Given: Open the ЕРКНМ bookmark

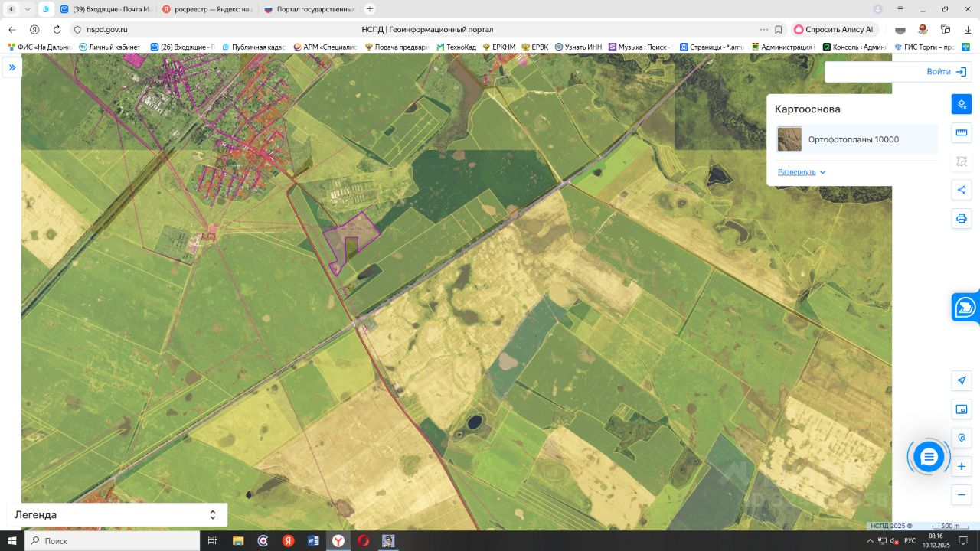Looking at the screenshot, I should point(498,47).
